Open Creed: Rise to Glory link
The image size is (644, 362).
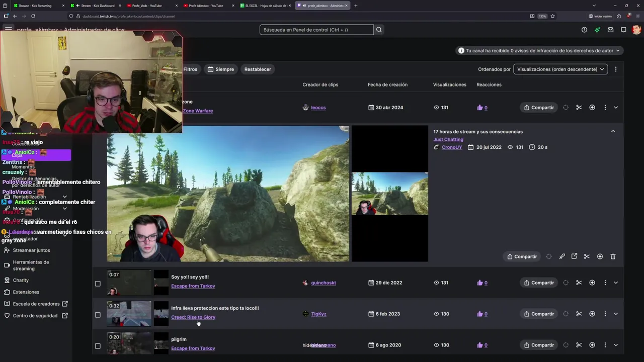[193, 317]
